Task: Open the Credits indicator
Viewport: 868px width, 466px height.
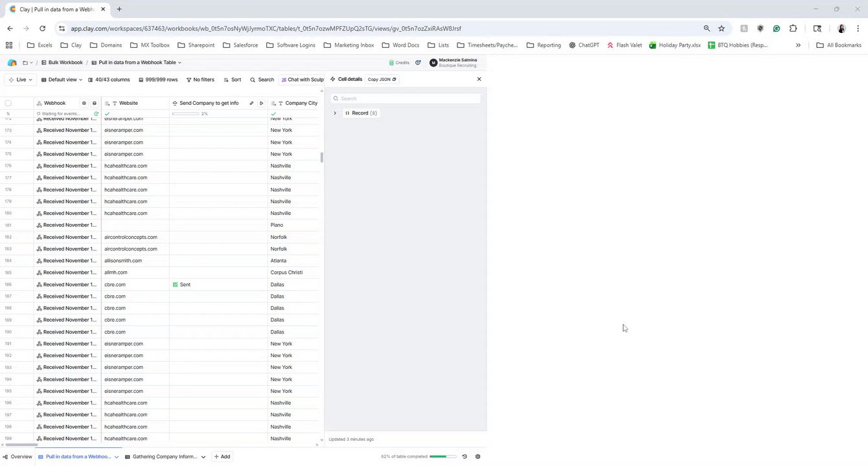Action: click(399, 63)
